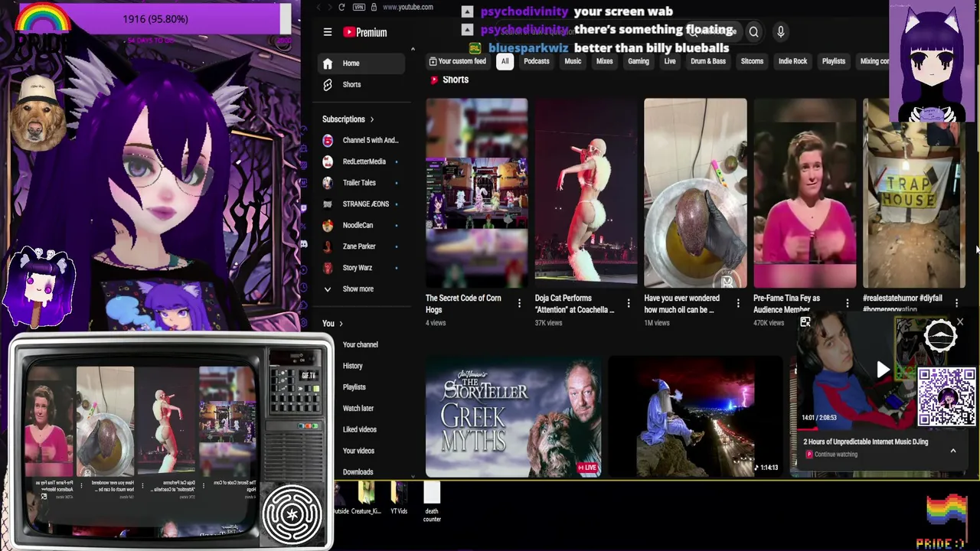980x551 pixels.
Task: Open options for the Doja Cat short
Action: click(x=629, y=304)
